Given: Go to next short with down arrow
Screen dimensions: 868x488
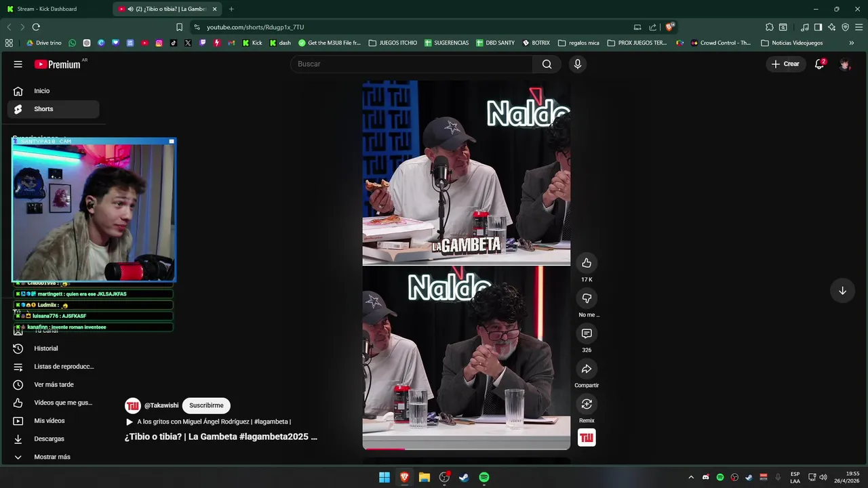Looking at the screenshot, I should tap(842, 291).
